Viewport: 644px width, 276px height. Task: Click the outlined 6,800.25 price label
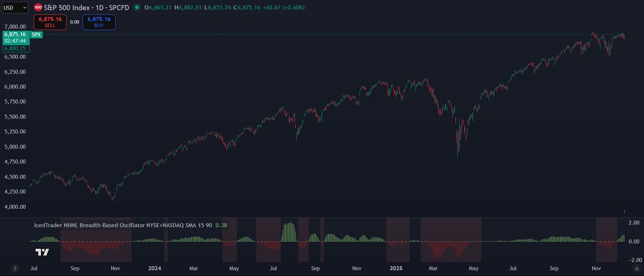17,48
